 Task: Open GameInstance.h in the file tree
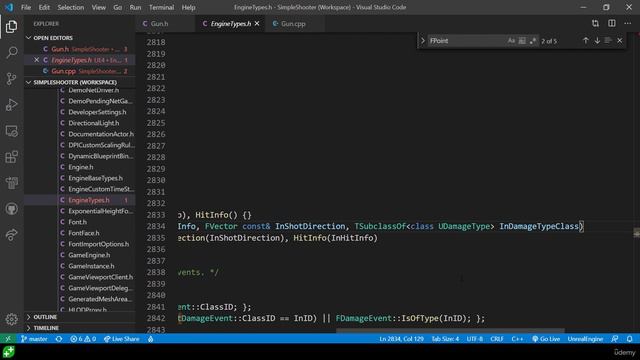(x=91, y=266)
